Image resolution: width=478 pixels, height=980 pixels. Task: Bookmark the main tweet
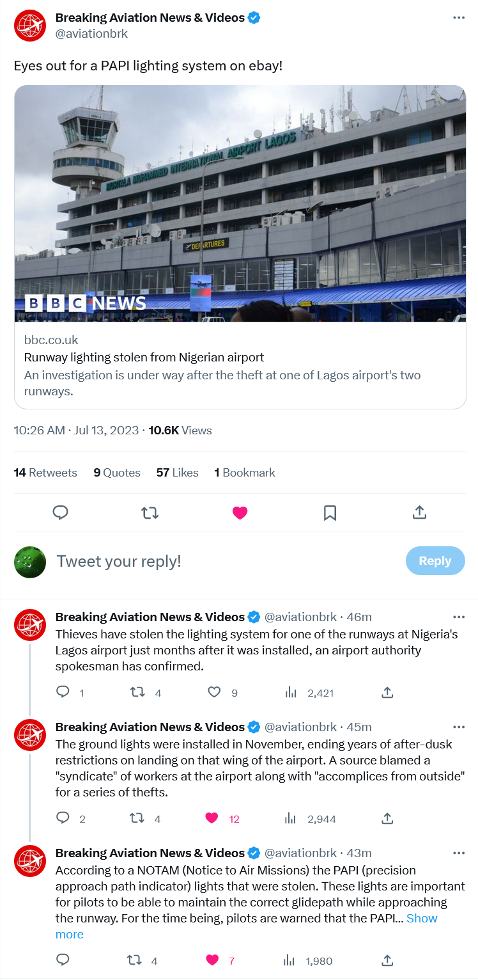tap(330, 512)
